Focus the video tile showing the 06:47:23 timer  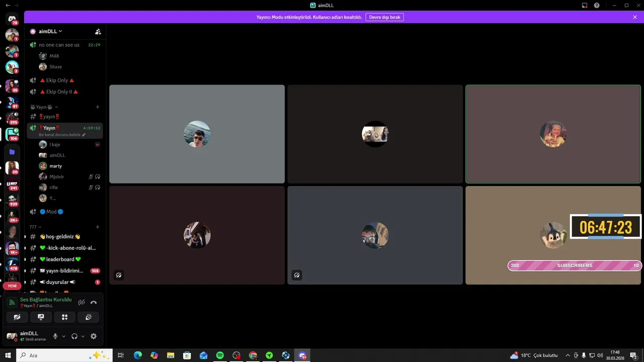click(x=553, y=235)
